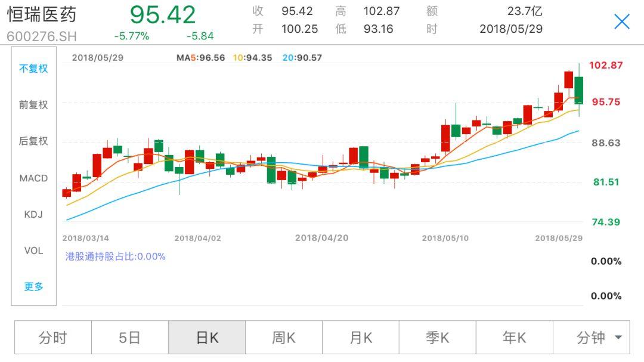Click the price change -5.84
Screen dimensions: 644x362
pyautogui.click(x=200, y=36)
